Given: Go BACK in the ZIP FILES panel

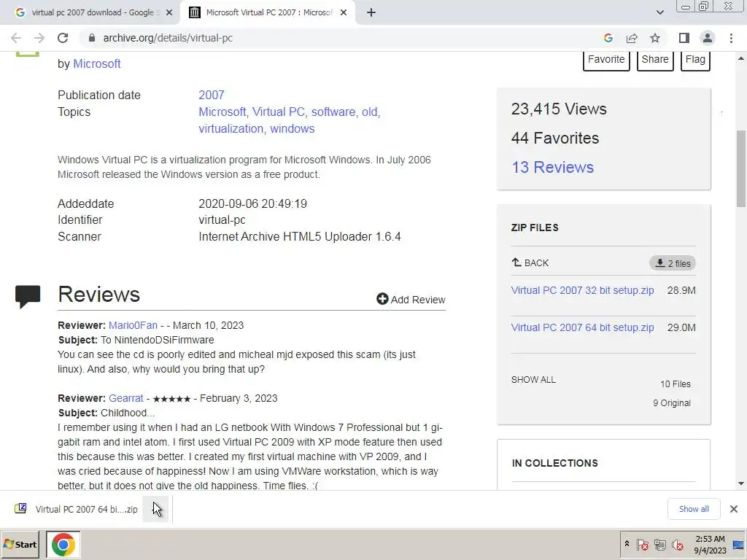Looking at the screenshot, I should 530,262.
